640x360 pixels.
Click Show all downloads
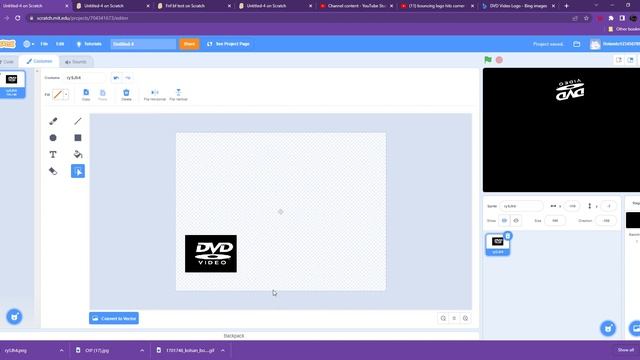tap(625, 350)
